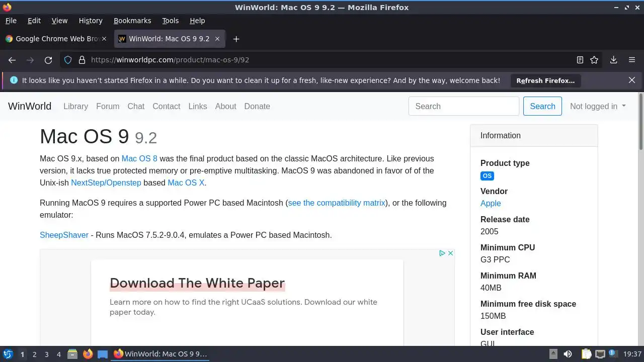
Task: Open the Help menu
Action: [x=197, y=21]
